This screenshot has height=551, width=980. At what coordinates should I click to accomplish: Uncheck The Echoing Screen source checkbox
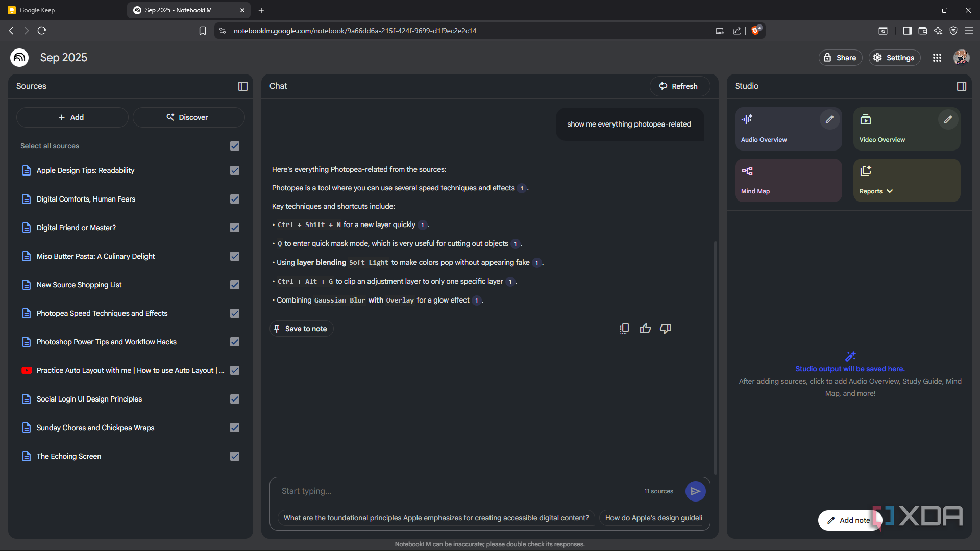pos(235,456)
